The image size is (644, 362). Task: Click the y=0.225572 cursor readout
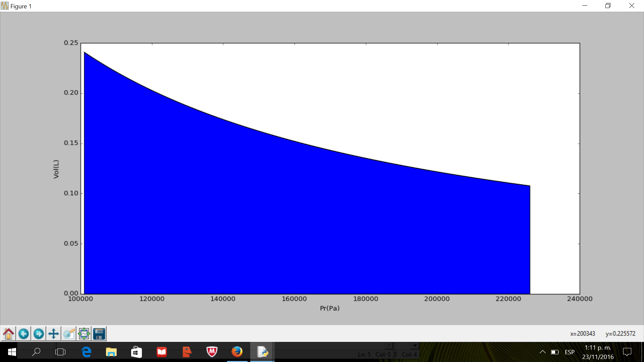pyautogui.click(x=621, y=334)
